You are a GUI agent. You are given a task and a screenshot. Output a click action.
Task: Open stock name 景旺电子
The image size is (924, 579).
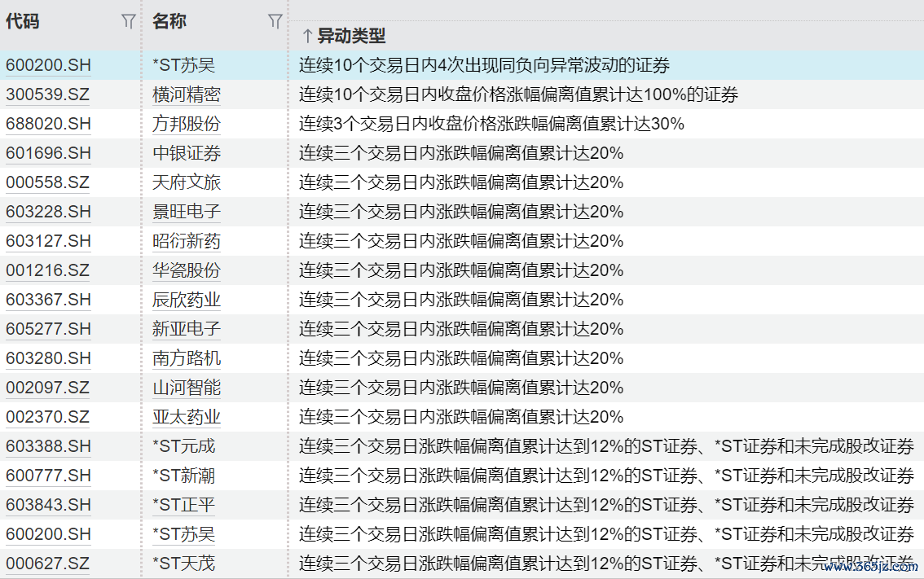(187, 212)
